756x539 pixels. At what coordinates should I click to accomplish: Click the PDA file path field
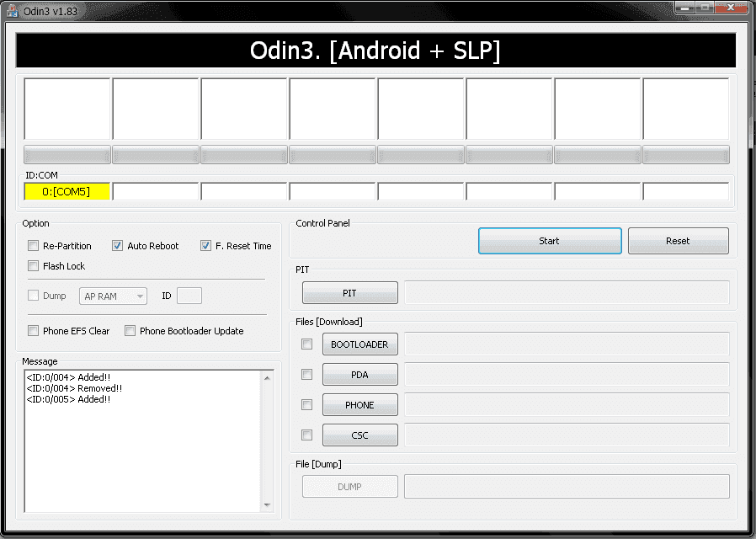567,375
